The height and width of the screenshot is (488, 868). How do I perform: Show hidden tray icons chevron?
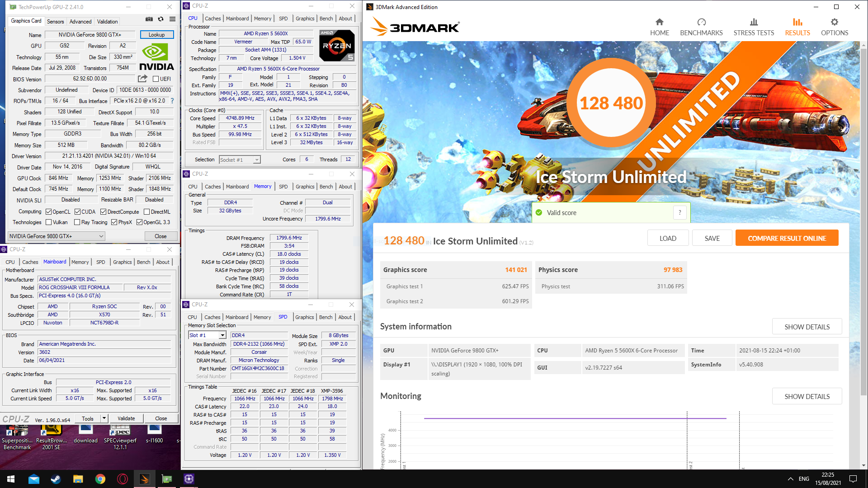click(x=790, y=479)
